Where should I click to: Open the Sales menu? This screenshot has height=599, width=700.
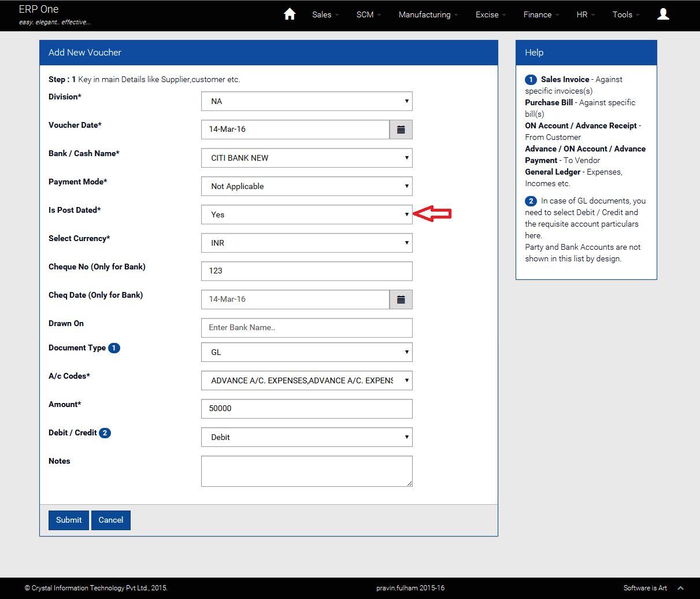[x=325, y=14]
